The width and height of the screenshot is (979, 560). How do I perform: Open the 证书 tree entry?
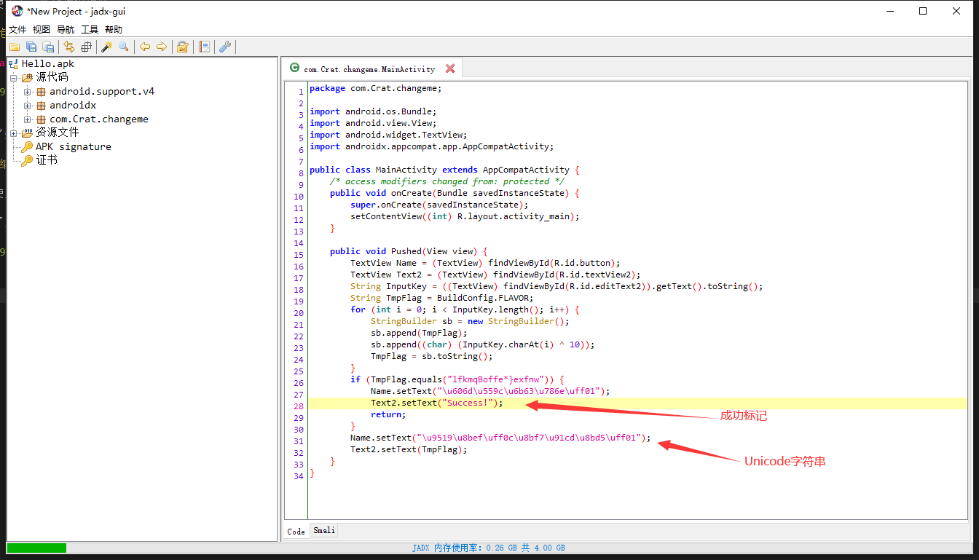click(x=47, y=159)
